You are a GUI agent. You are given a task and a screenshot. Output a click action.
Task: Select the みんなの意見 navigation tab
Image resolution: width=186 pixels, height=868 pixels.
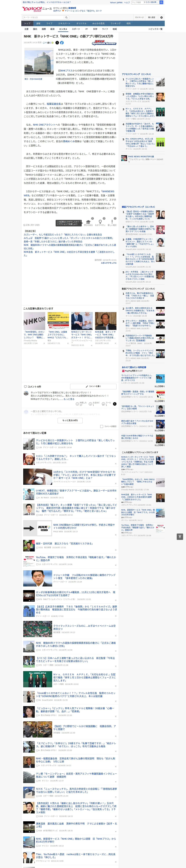(98, 24)
